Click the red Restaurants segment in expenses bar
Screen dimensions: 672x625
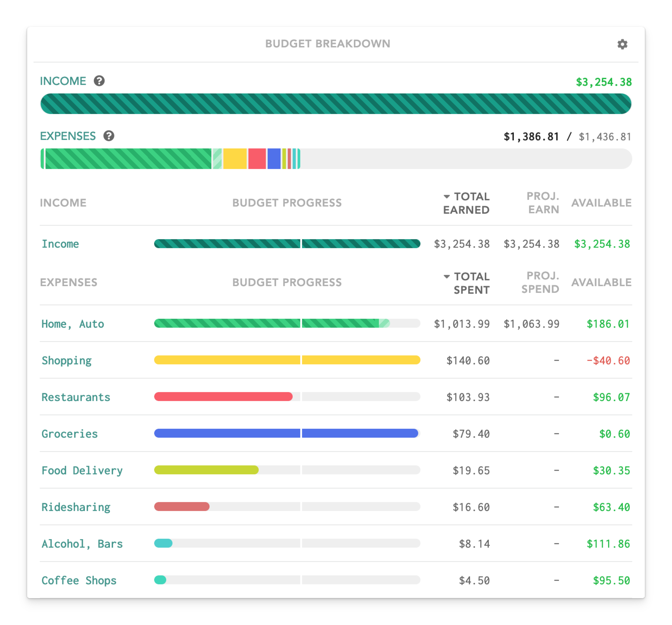(x=257, y=159)
